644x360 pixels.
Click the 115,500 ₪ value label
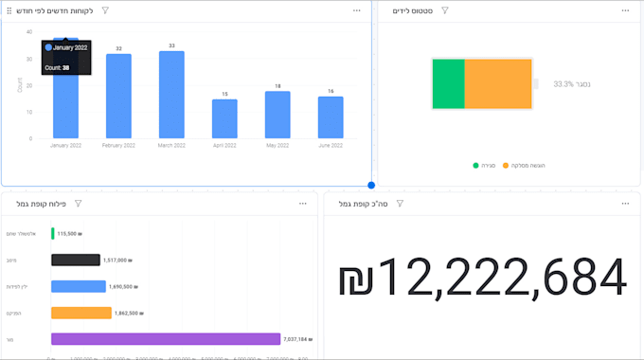[70, 234]
